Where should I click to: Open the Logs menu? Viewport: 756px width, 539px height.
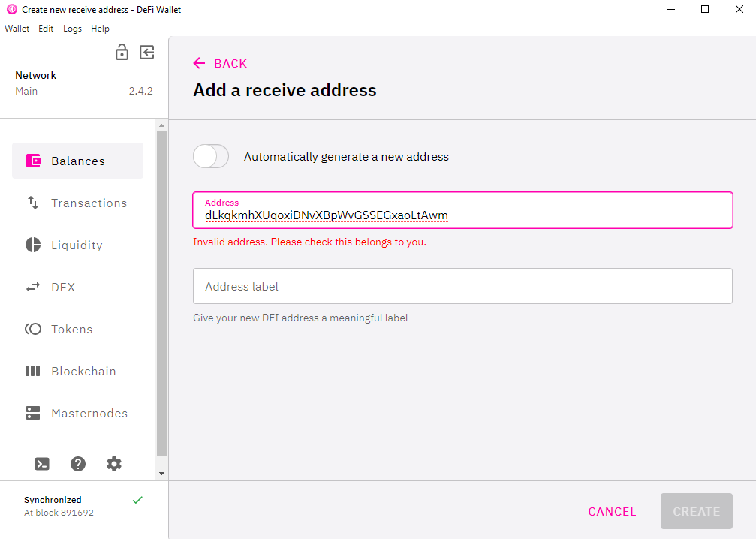[x=72, y=29]
